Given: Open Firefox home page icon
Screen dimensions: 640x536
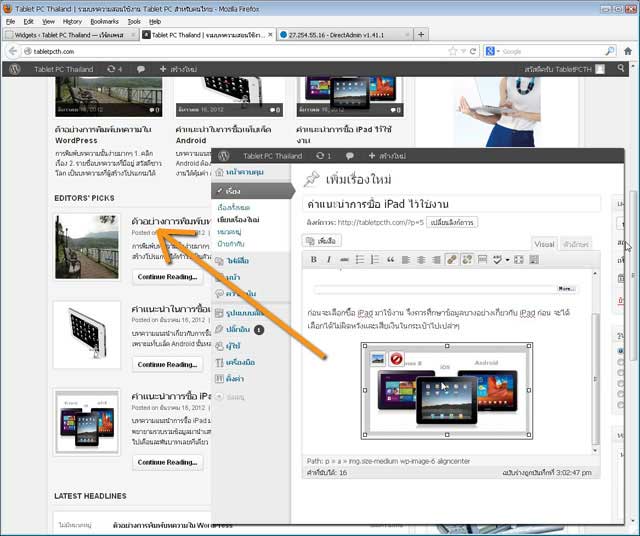Looking at the screenshot, I should (628, 51).
